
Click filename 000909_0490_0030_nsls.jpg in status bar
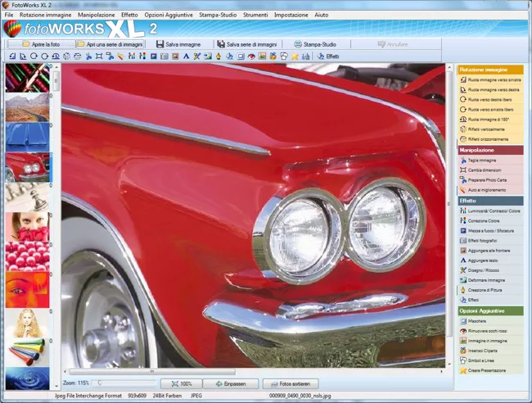tap(300, 396)
